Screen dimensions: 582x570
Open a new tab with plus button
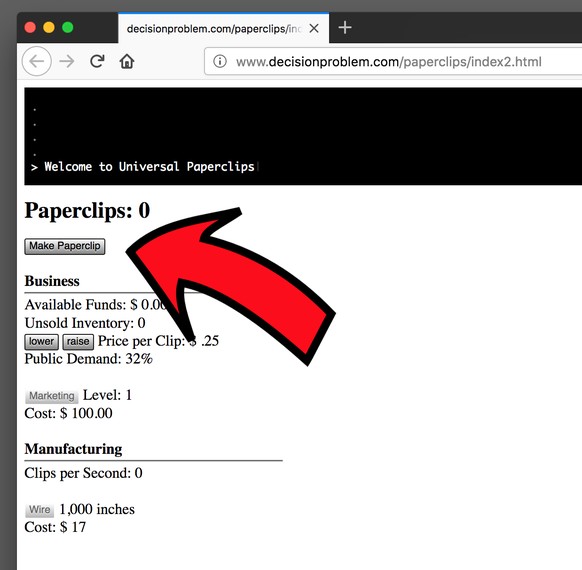(x=345, y=27)
